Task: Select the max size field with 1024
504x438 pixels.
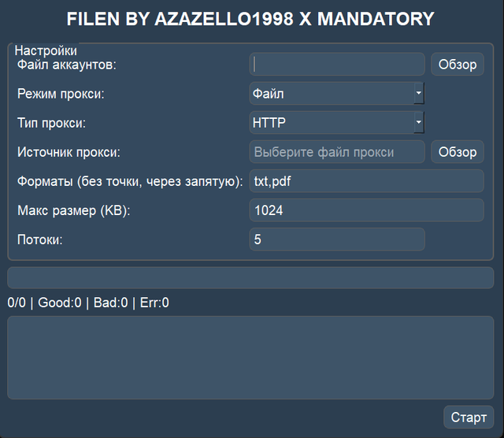Action: 365,210
